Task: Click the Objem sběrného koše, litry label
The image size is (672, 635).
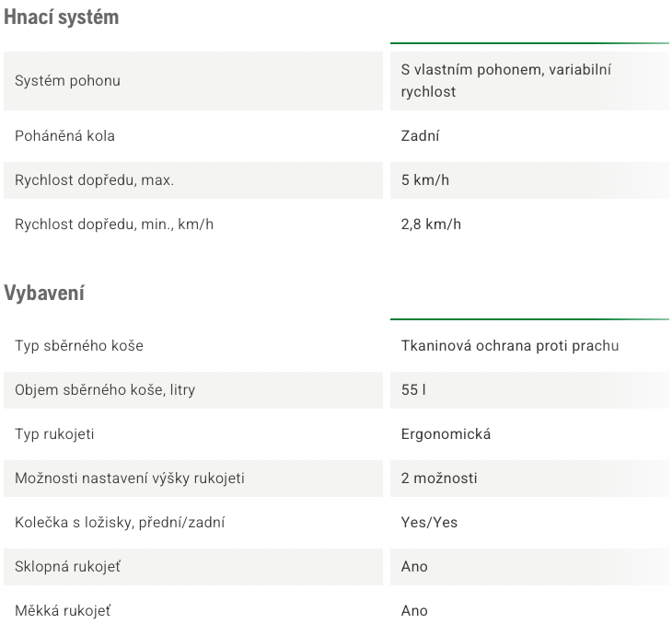Action: (105, 390)
